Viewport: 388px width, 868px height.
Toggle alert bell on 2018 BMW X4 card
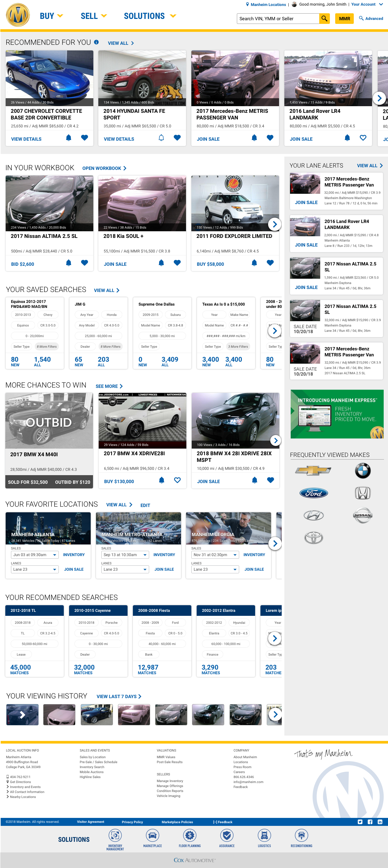coord(255,480)
